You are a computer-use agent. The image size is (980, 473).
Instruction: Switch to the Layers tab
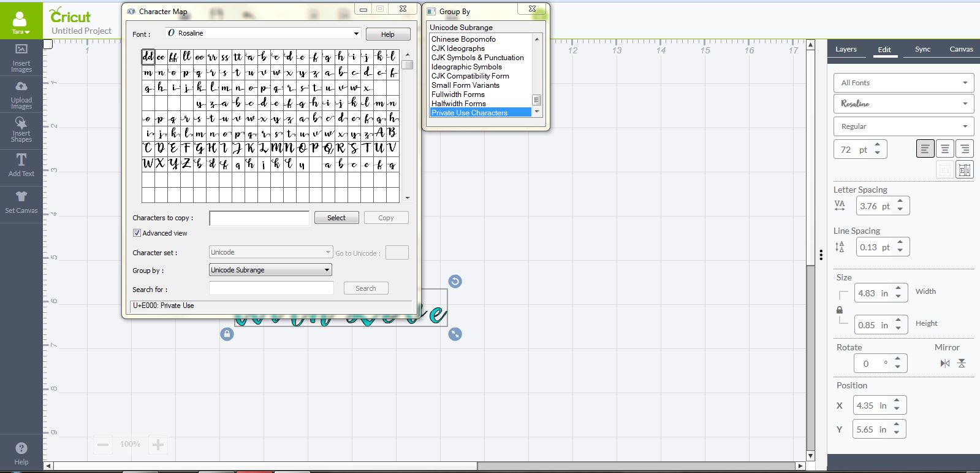coord(846,49)
